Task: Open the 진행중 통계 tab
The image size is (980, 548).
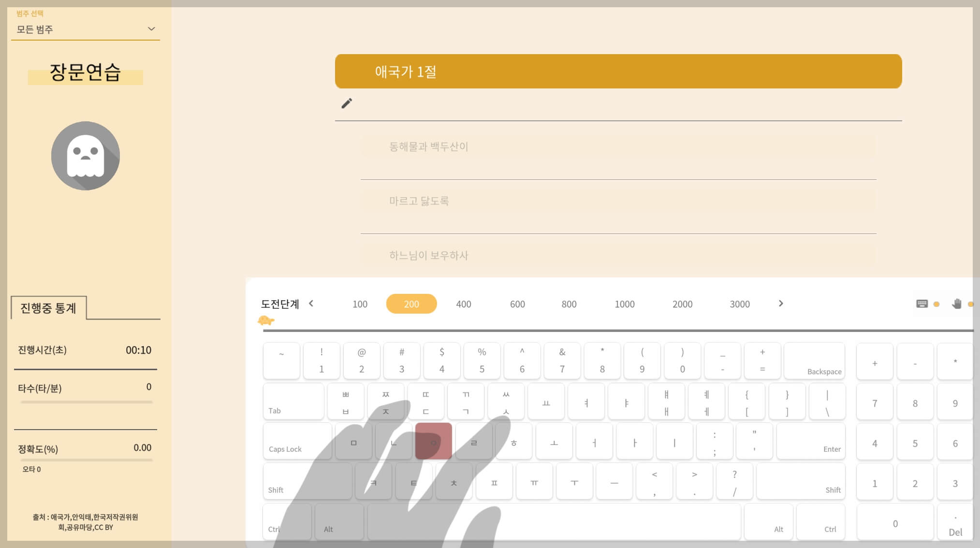Action: pos(48,308)
